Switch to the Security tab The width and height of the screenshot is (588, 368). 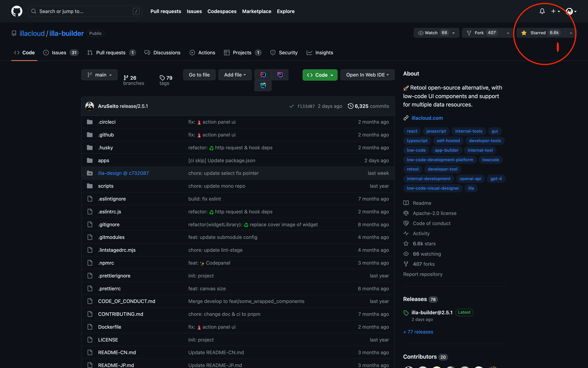click(284, 53)
